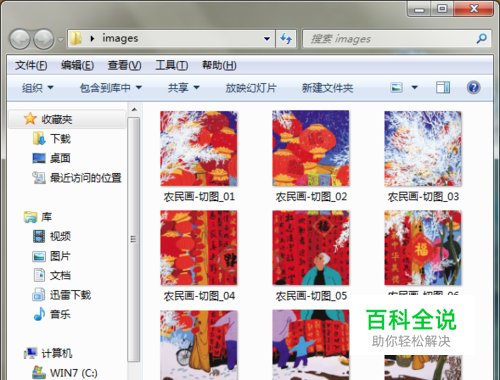Image resolution: width=500 pixels, height=380 pixels.
Task: Click file name 农民画-切图_01
Action: pos(199,197)
